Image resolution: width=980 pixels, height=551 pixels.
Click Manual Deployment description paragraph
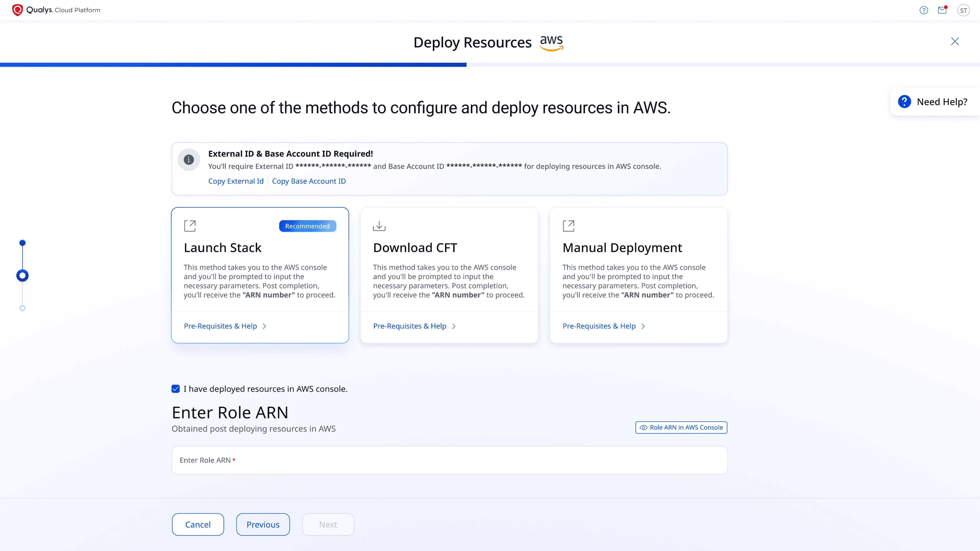(638, 281)
